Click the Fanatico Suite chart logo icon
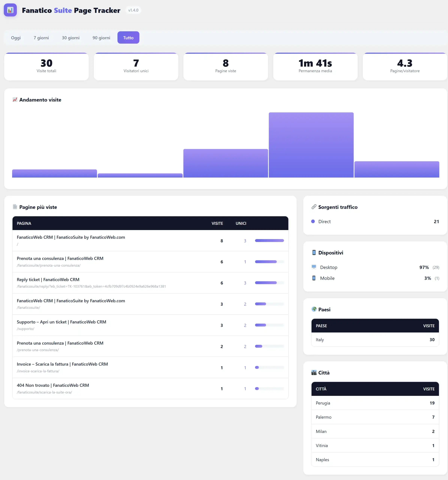Viewport: 448px width, 480px height. 10,10
